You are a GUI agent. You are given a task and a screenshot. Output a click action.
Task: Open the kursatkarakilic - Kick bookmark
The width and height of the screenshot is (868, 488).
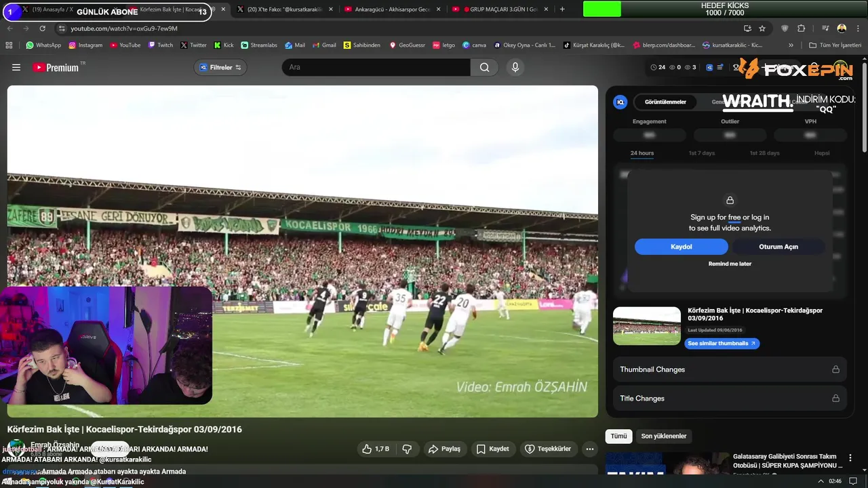click(732, 45)
